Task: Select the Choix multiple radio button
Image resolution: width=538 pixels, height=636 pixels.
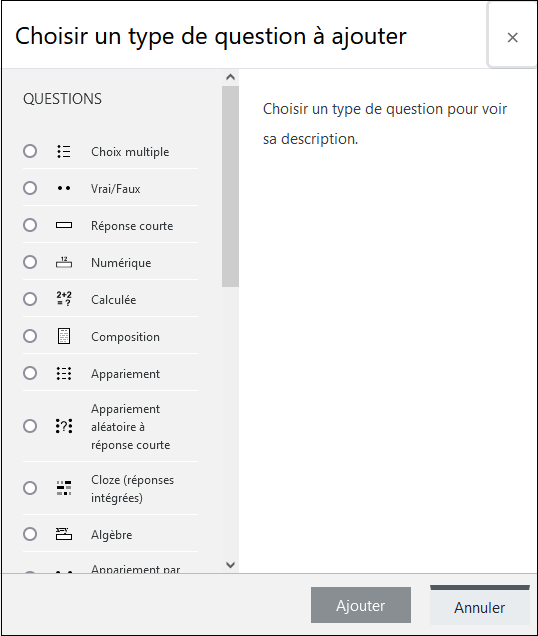Action: coord(30,151)
